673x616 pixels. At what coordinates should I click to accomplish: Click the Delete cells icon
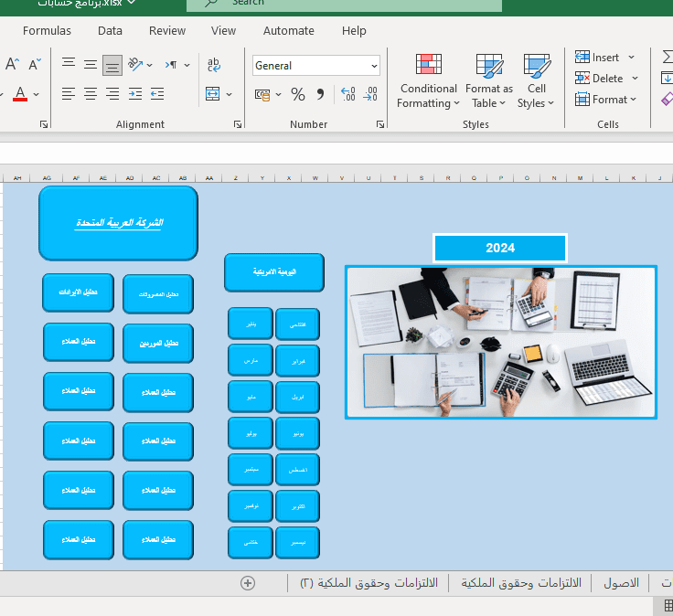[x=582, y=78]
